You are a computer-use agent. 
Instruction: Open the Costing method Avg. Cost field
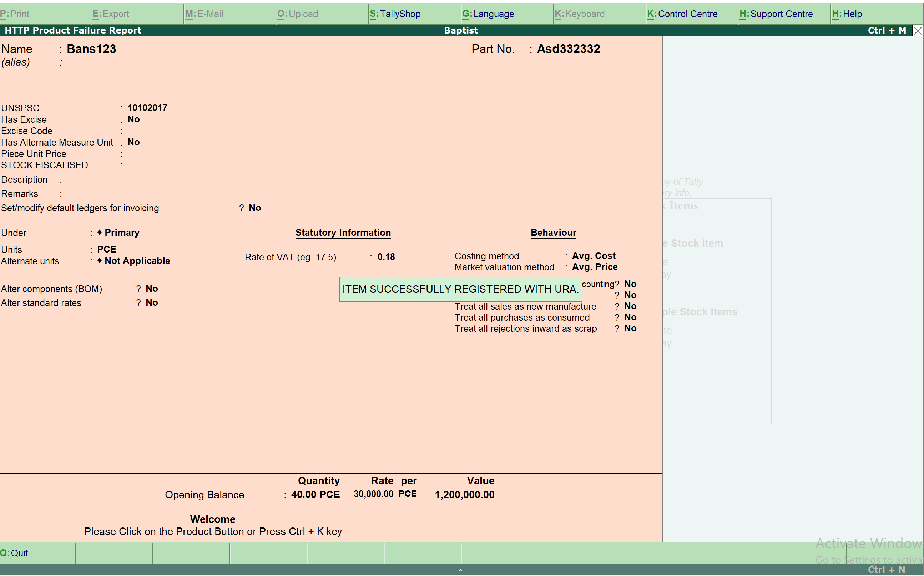(594, 256)
